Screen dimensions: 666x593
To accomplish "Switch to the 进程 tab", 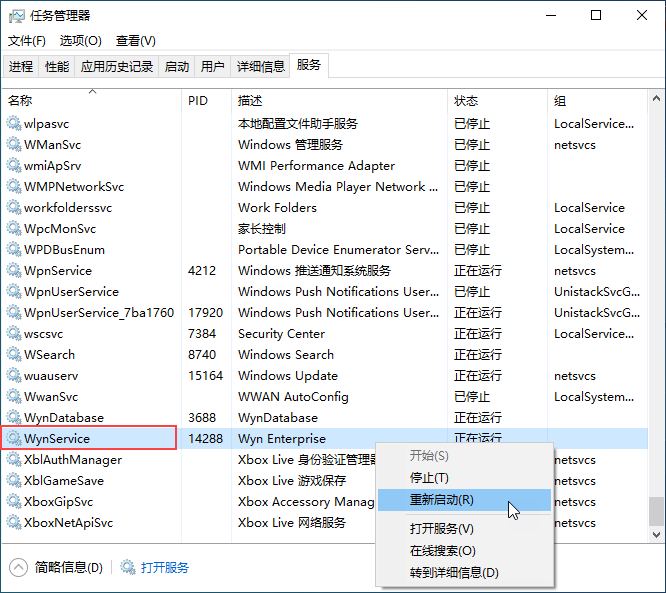I will click(x=21, y=67).
